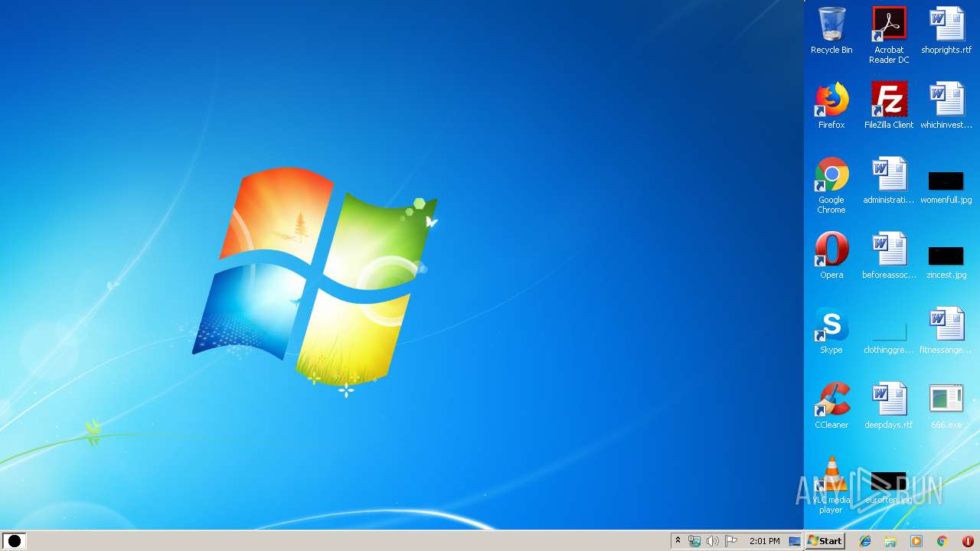980x551 pixels.
Task: Open the Recycle Bin desktop icon
Action: pyautogui.click(x=831, y=31)
